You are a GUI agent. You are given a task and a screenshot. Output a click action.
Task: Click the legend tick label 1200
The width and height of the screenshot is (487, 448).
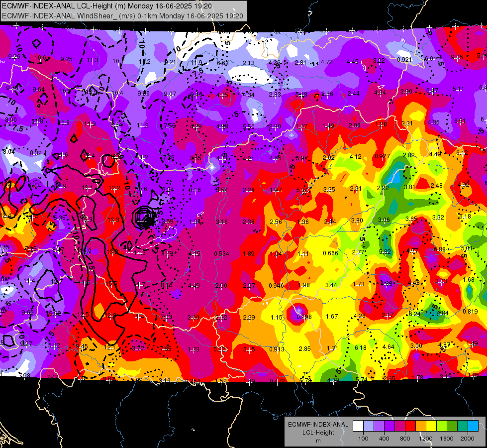pyautogui.click(x=426, y=439)
